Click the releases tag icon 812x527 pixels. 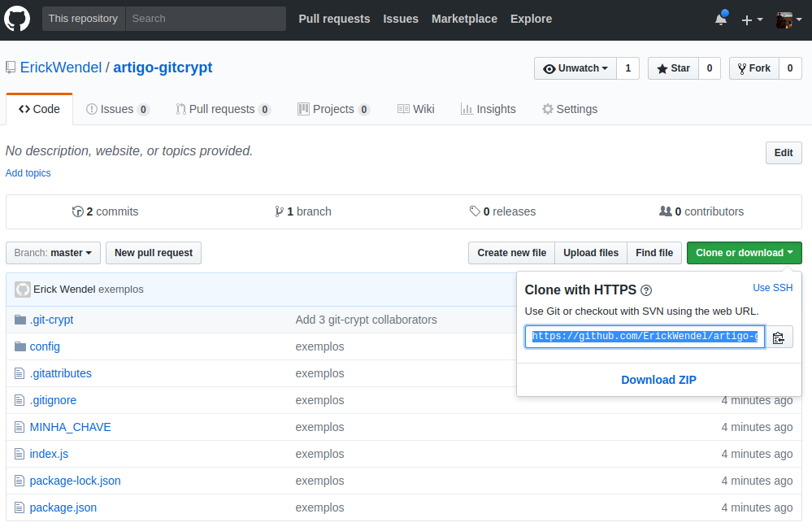[475, 211]
